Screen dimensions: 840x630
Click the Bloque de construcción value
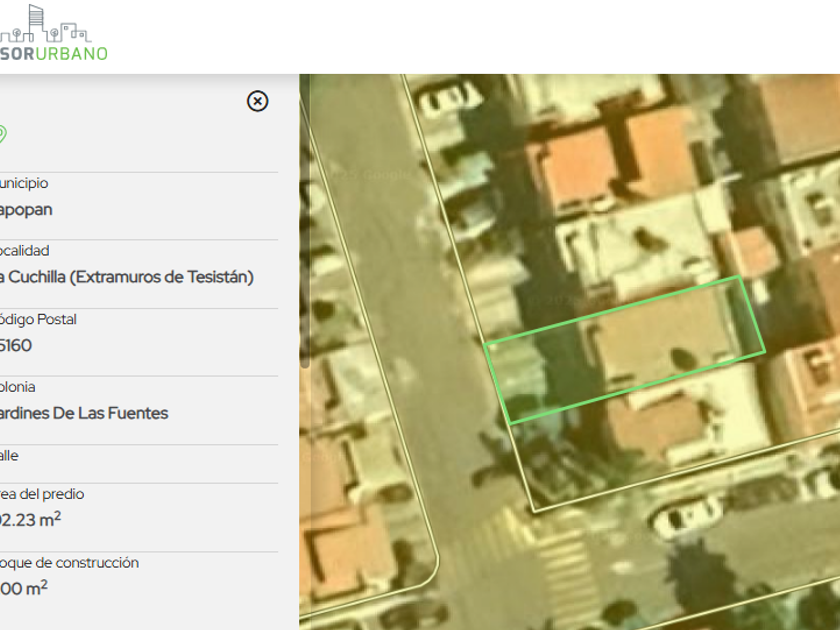coord(24,588)
